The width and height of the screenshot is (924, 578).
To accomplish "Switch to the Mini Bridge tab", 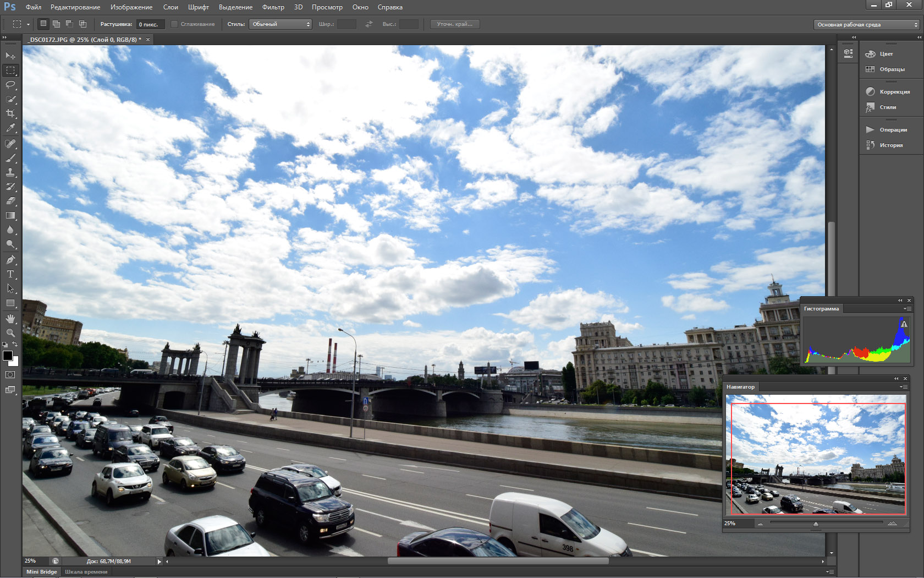I will point(42,572).
